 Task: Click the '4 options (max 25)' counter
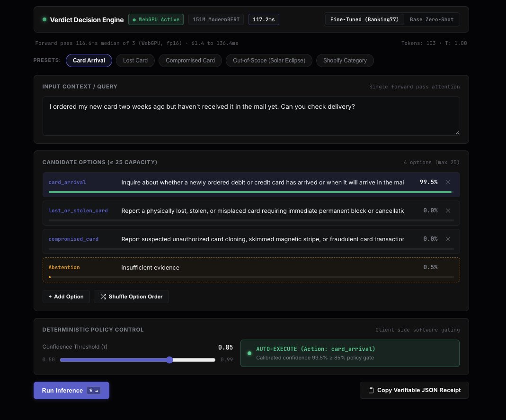pyautogui.click(x=432, y=162)
